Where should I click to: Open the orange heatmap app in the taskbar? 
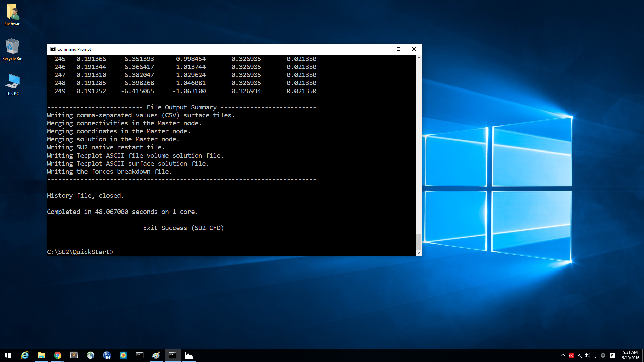(x=123, y=355)
